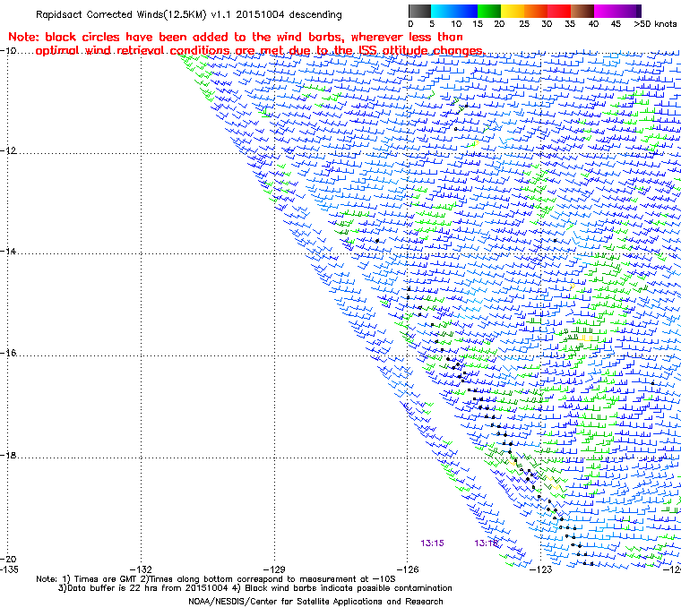Click the -129 longitude label
This screenshot has width=681, height=616.
(x=274, y=569)
